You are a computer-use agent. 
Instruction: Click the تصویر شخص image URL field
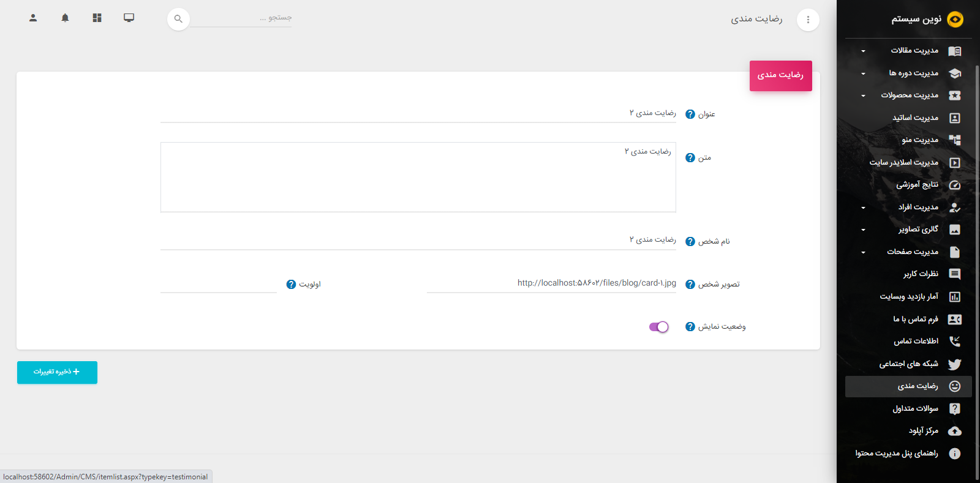pyautogui.click(x=551, y=283)
